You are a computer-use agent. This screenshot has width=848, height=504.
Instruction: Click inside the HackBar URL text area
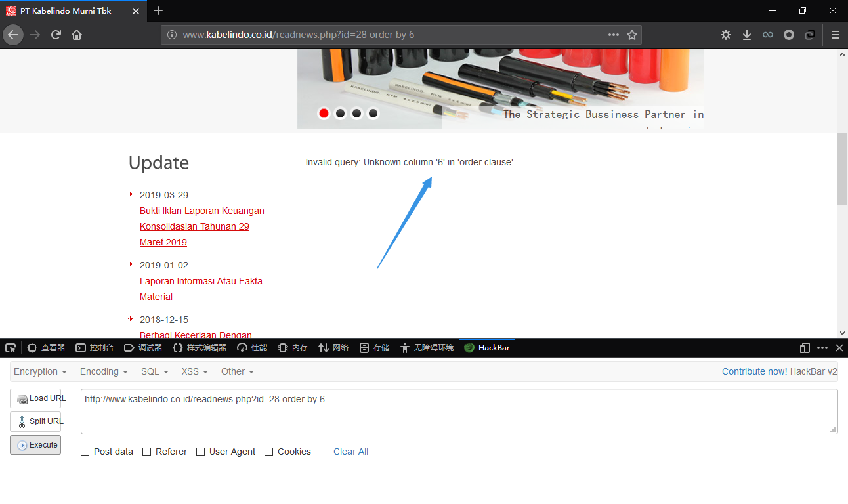(x=459, y=411)
